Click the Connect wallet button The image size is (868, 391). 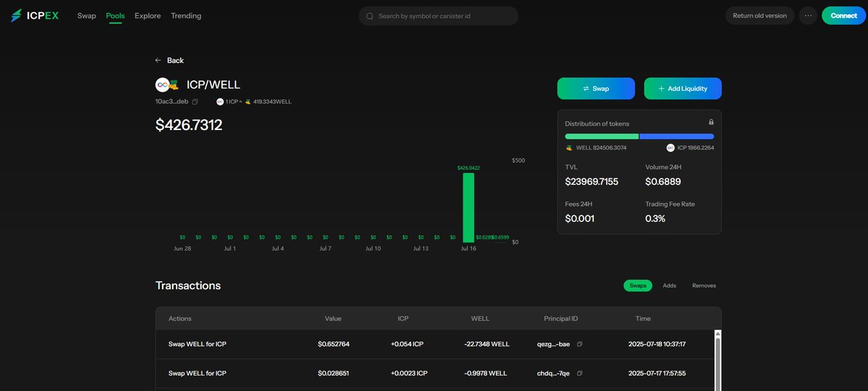click(x=843, y=15)
